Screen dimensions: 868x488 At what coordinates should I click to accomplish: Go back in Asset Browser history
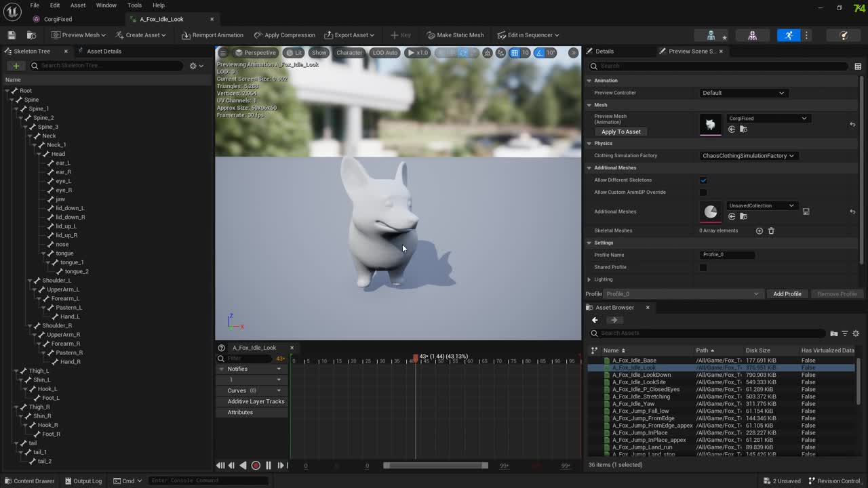(595, 320)
